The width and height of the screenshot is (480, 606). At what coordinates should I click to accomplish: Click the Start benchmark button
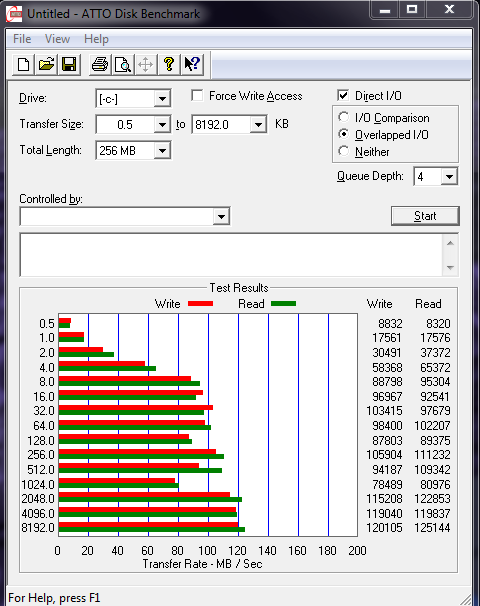click(425, 216)
